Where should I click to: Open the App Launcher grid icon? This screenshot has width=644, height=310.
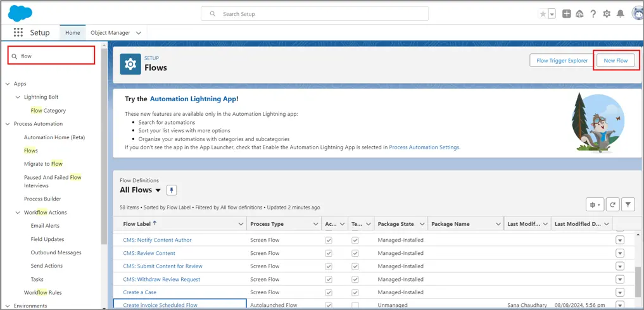(18, 33)
